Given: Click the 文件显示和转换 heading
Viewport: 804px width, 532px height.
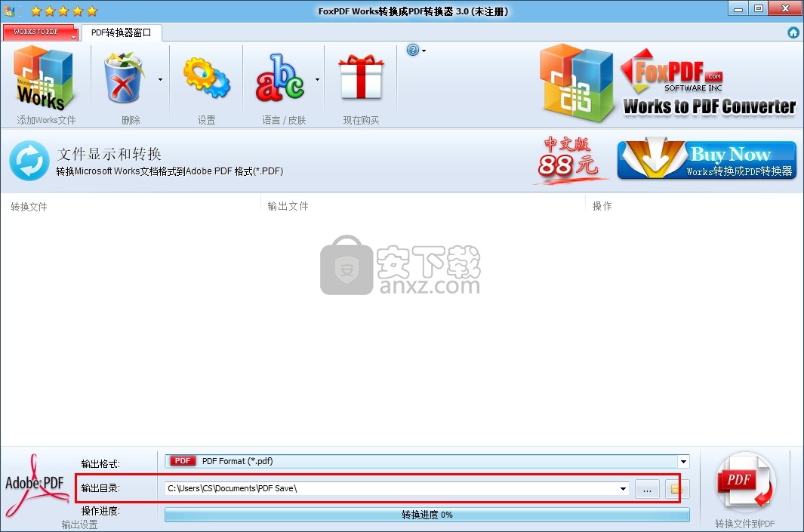Looking at the screenshot, I should click(109, 154).
